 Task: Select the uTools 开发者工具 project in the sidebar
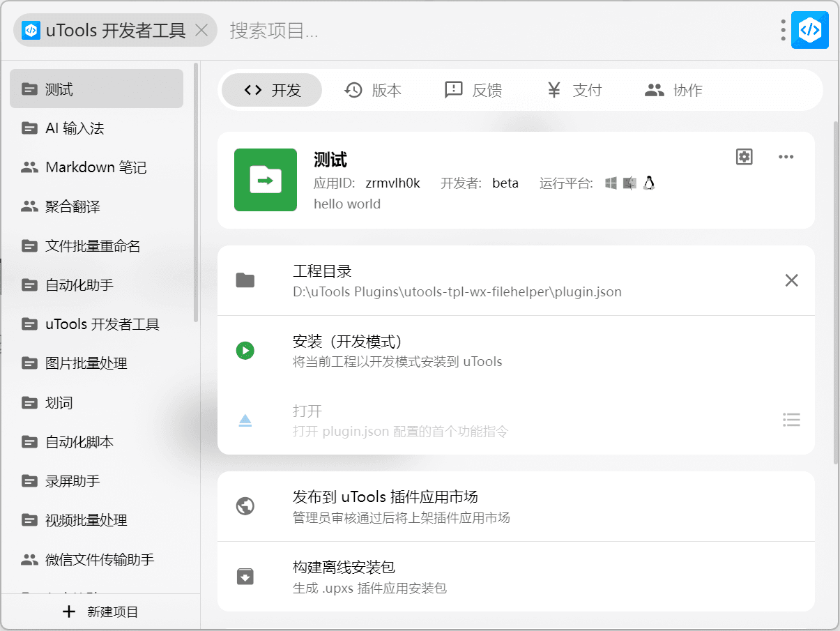96,324
